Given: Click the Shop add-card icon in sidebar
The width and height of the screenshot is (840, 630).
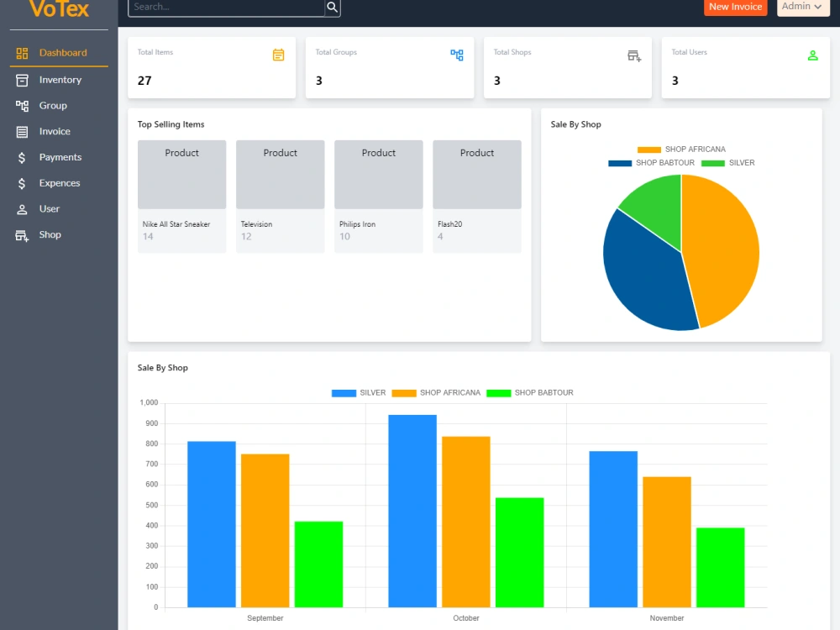Looking at the screenshot, I should point(22,235).
